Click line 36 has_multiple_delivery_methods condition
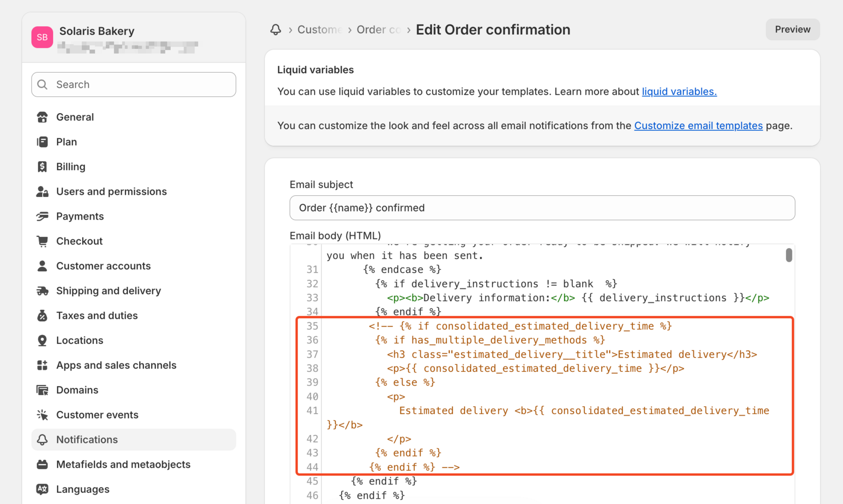Viewport: 843px width, 504px height. coord(490,340)
